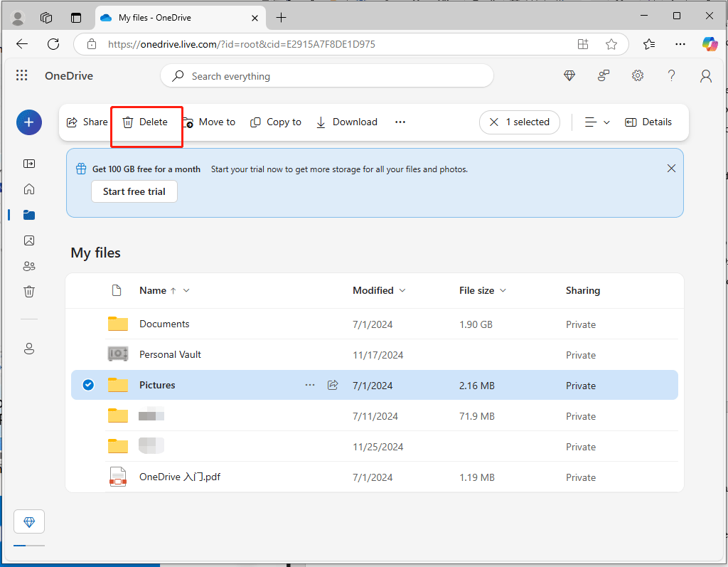
Task: Open more actions ellipsis on Pictures row
Action: pyautogui.click(x=310, y=385)
